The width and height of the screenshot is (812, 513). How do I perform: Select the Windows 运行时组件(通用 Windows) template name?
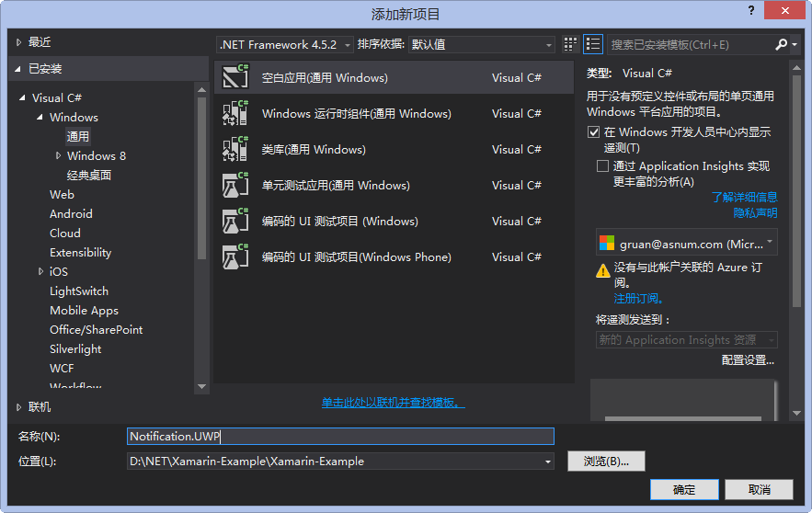pyautogui.click(x=356, y=113)
